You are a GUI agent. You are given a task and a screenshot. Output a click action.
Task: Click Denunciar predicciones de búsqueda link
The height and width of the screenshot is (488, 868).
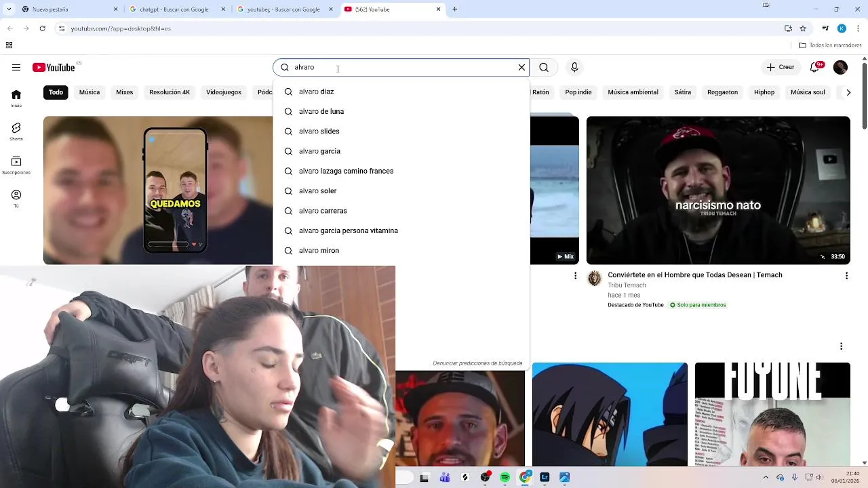[477, 363]
